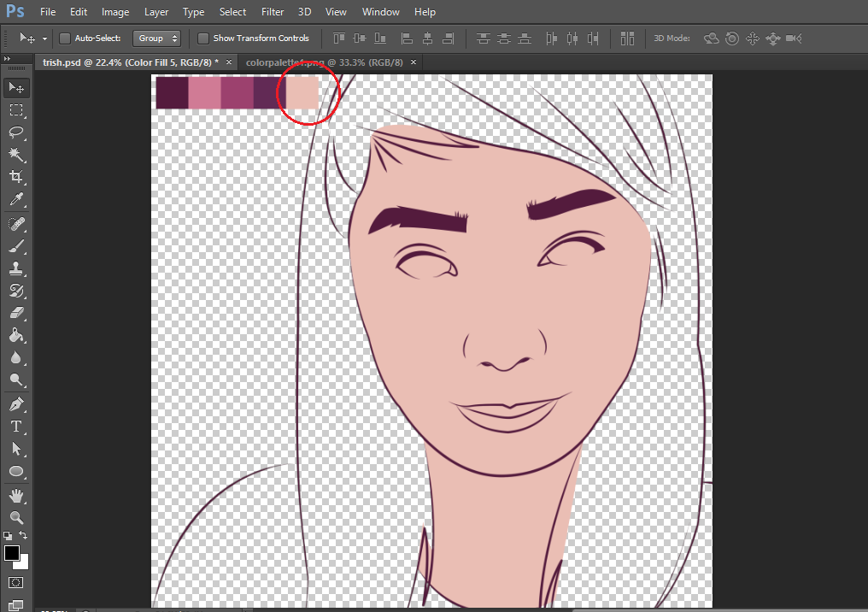Select the Magic Wand tool
The height and width of the screenshot is (612, 868).
(16, 155)
